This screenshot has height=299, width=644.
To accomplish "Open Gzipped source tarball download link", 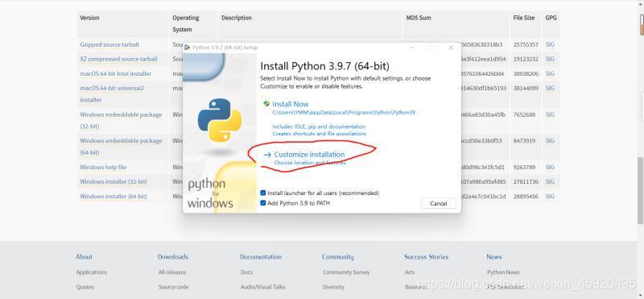I will [x=109, y=44].
